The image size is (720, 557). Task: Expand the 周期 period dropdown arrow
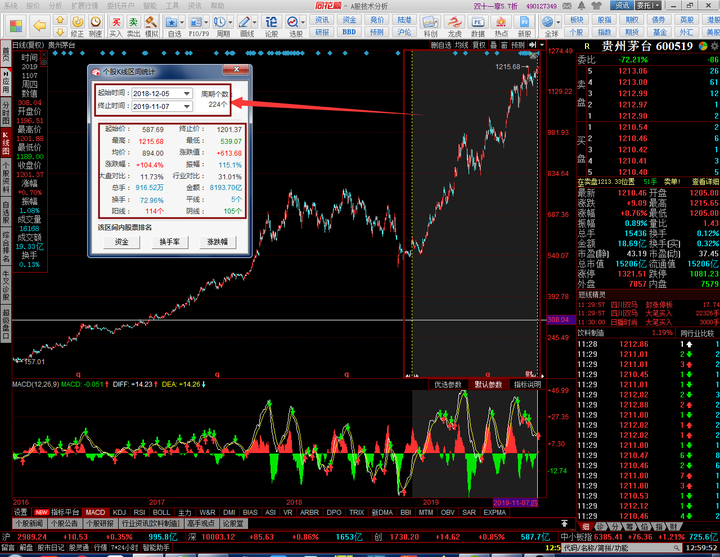(x=230, y=22)
